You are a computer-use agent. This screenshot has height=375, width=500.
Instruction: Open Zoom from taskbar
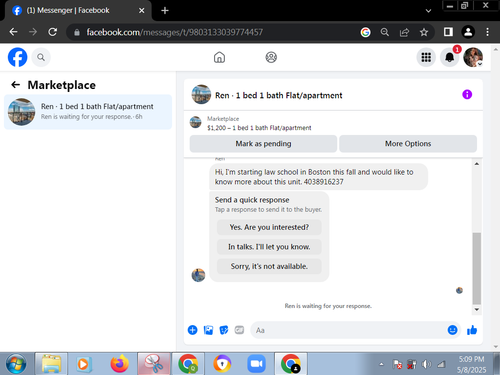click(x=256, y=364)
